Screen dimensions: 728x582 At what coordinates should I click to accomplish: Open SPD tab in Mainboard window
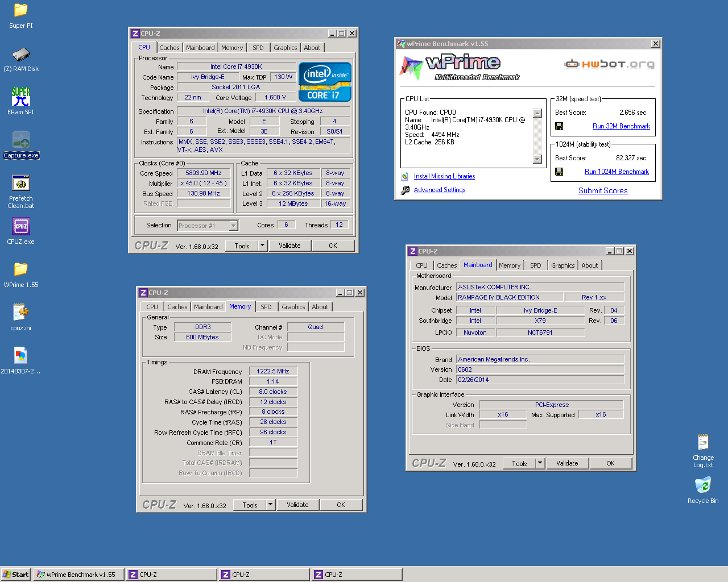coord(536,265)
